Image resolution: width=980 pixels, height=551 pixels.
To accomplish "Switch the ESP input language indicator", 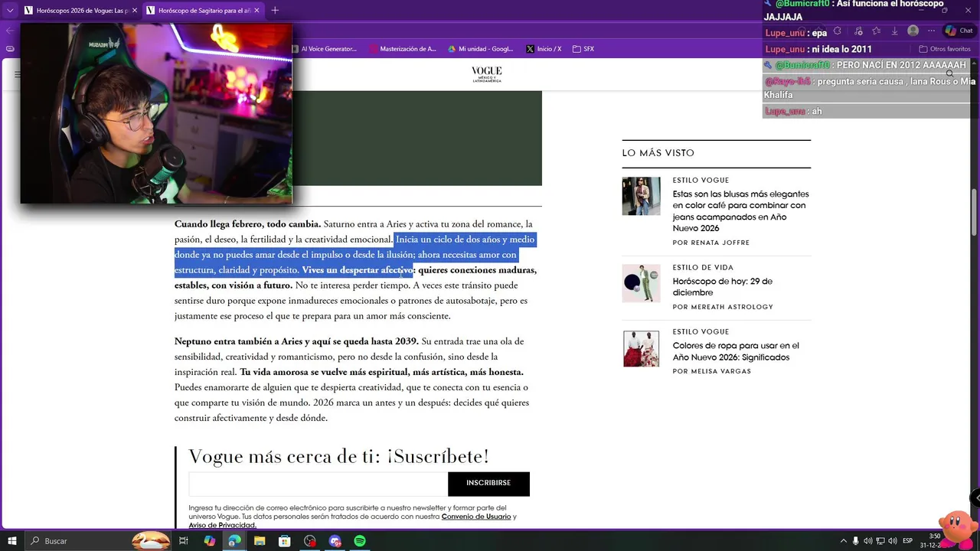I will 907,541.
